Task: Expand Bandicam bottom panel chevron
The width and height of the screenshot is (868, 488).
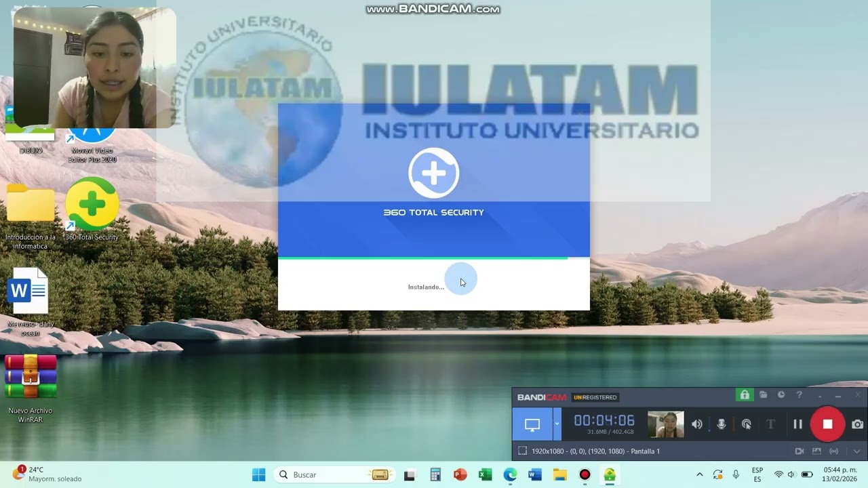Action: pyautogui.click(x=856, y=451)
